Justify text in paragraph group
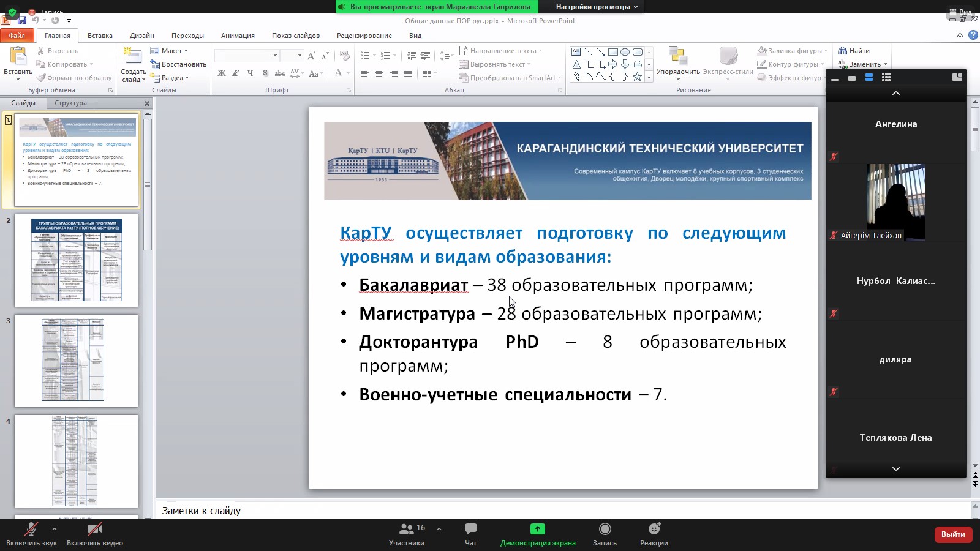The height and width of the screenshot is (551, 980). click(409, 73)
